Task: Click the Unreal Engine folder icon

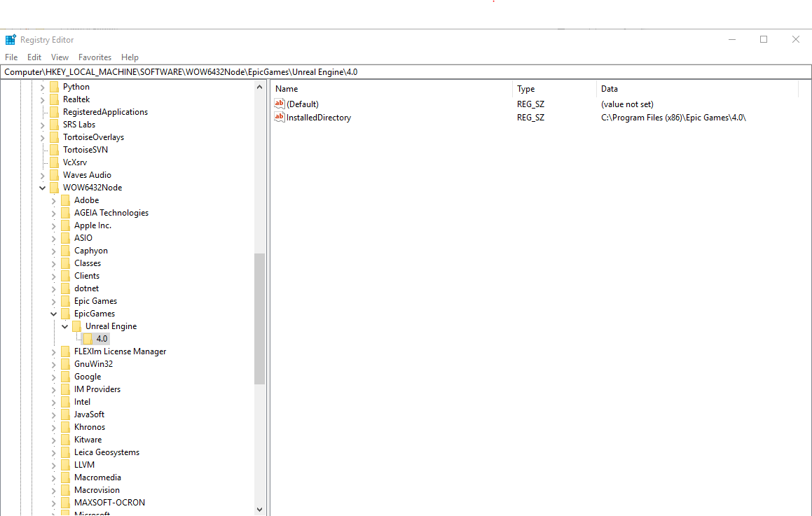Action: click(x=77, y=326)
